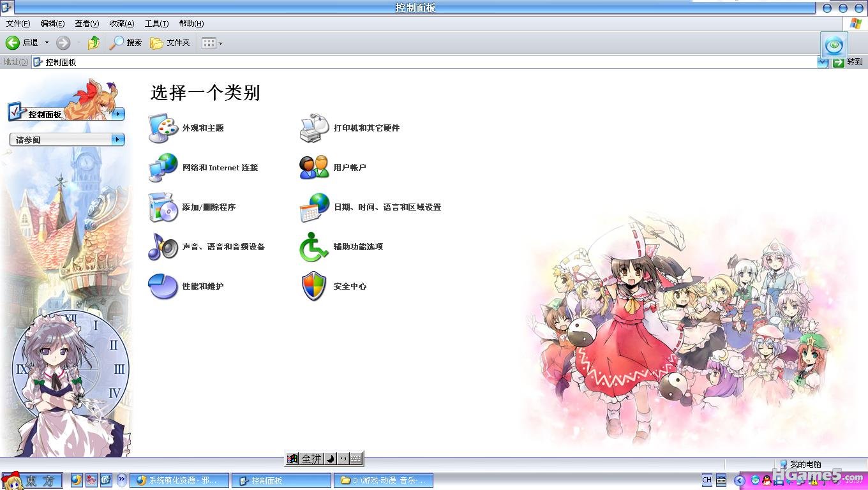Open the 打印机和其它硬件 printer icon
The image size is (868, 490).
point(315,128)
